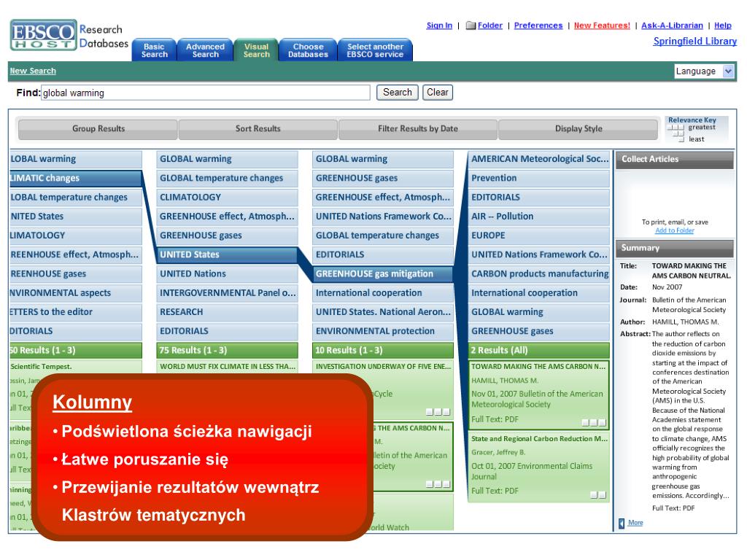Click the EBSCO Host logo
This screenshot has width=747, height=560.
[x=43, y=35]
